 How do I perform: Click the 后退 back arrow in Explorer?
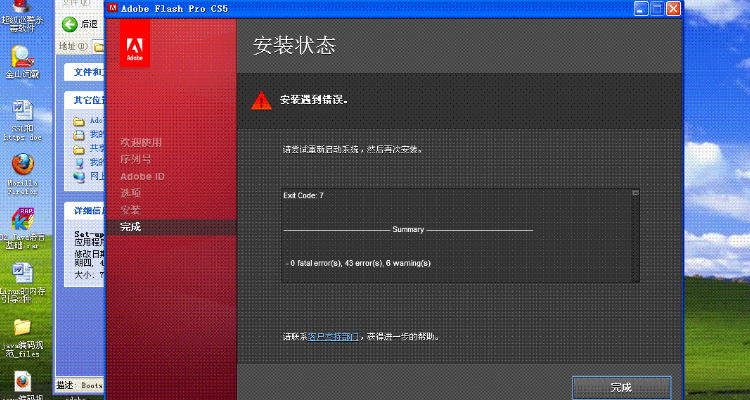pos(70,24)
